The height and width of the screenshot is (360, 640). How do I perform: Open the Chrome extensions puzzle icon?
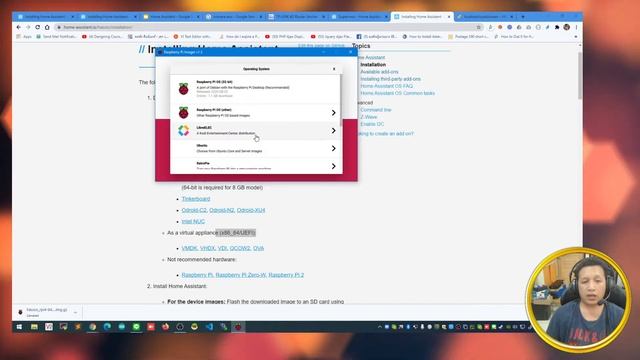point(557,27)
